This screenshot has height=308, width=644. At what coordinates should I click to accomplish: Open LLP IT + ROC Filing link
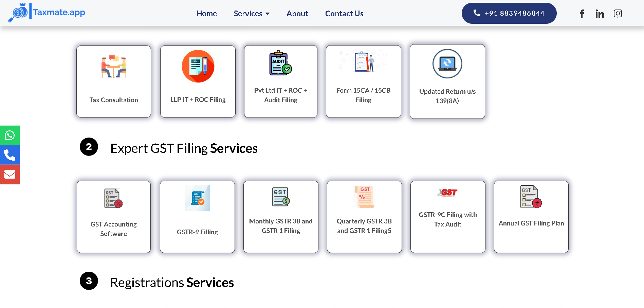tap(198, 99)
